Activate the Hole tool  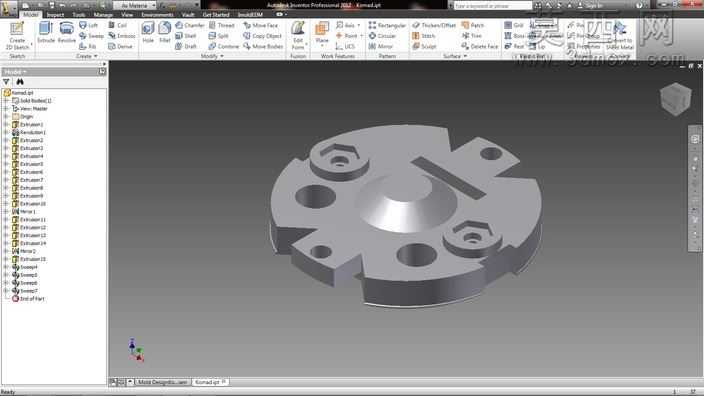click(148, 33)
